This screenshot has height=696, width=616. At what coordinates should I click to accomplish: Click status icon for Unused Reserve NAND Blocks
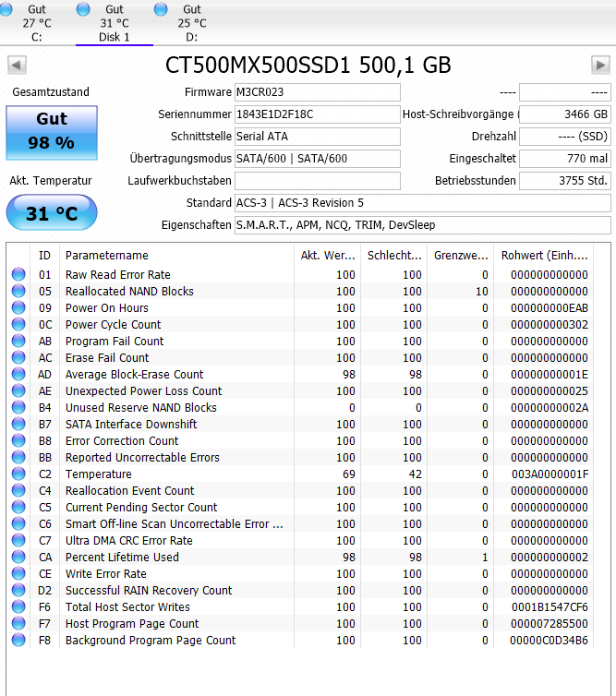click(x=18, y=407)
